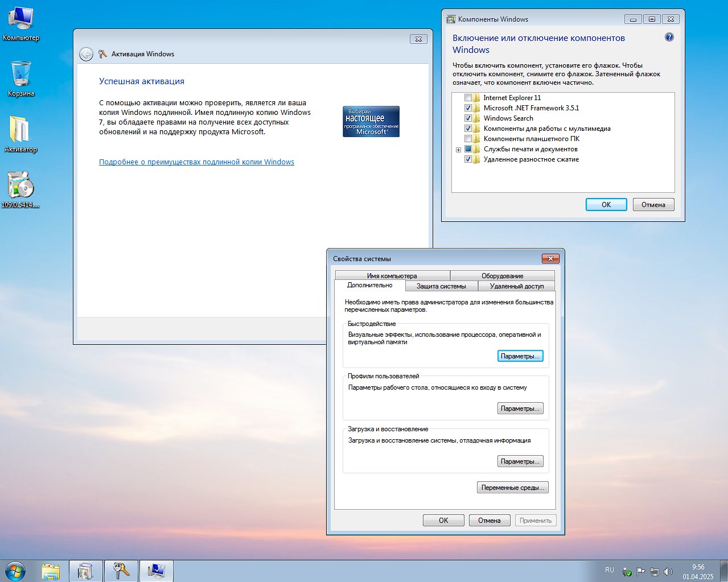Click Переменные среды button
The image size is (728, 582).
(x=513, y=488)
